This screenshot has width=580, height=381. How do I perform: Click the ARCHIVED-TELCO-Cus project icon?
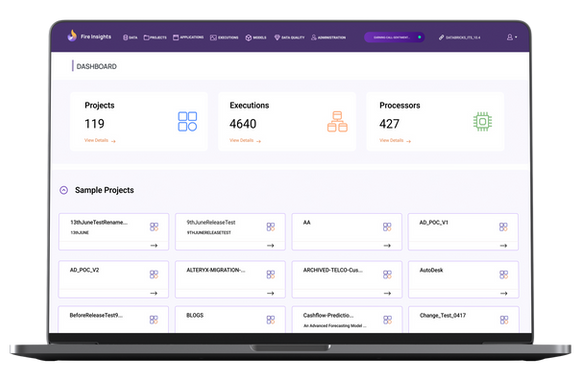[387, 274]
